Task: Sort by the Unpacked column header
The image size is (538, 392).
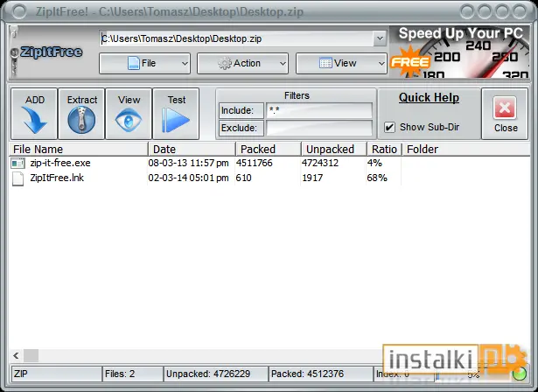Action: (x=334, y=150)
